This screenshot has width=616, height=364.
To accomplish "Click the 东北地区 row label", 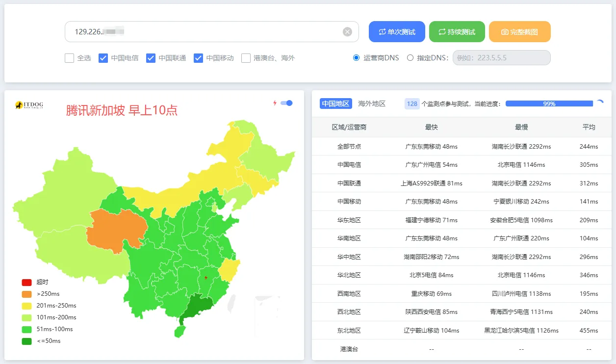I will point(349,331).
